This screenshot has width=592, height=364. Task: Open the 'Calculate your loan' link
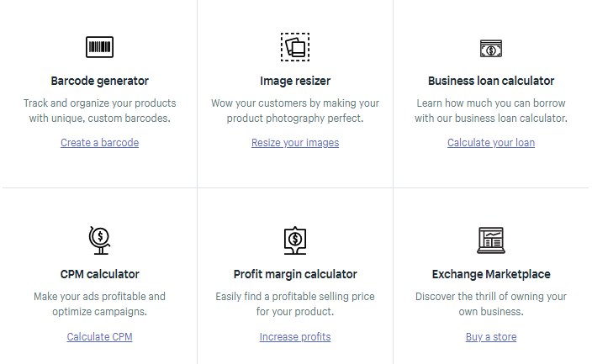click(x=491, y=143)
